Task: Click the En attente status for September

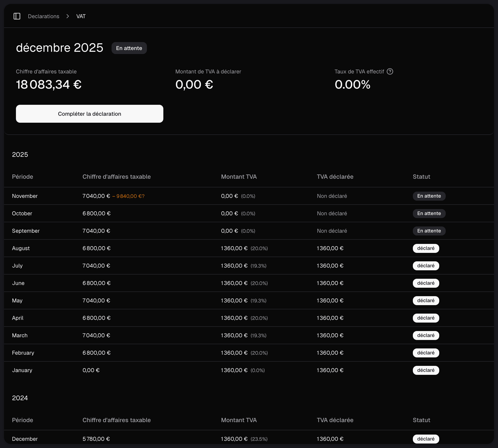Action: [429, 231]
